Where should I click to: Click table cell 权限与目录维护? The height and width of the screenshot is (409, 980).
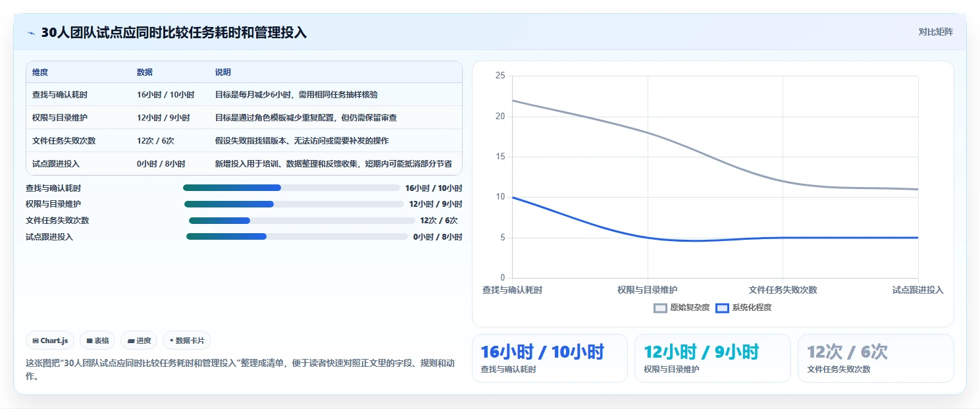[x=60, y=118]
